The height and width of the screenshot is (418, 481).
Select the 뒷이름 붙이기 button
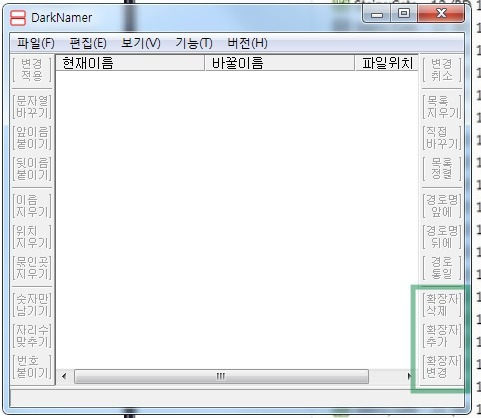(32, 169)
